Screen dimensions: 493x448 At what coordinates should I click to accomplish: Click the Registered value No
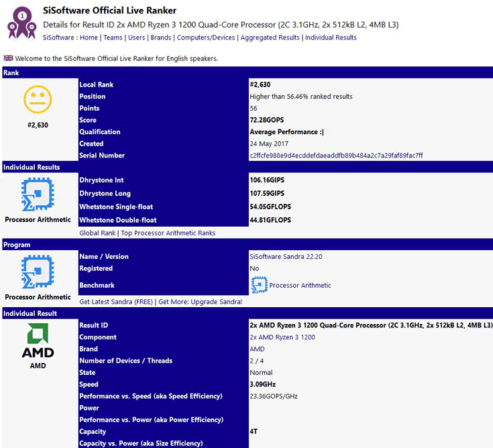click(x=254, y=268)
